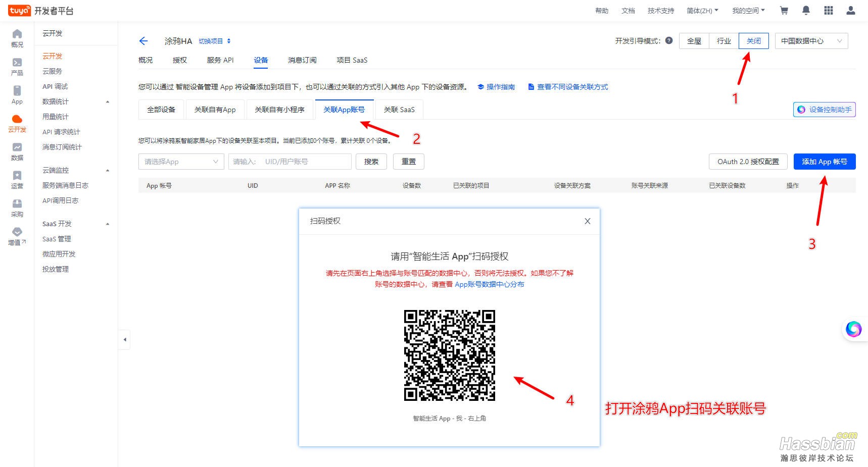Open 查看不同设备关联方式 link

[568, 87]
